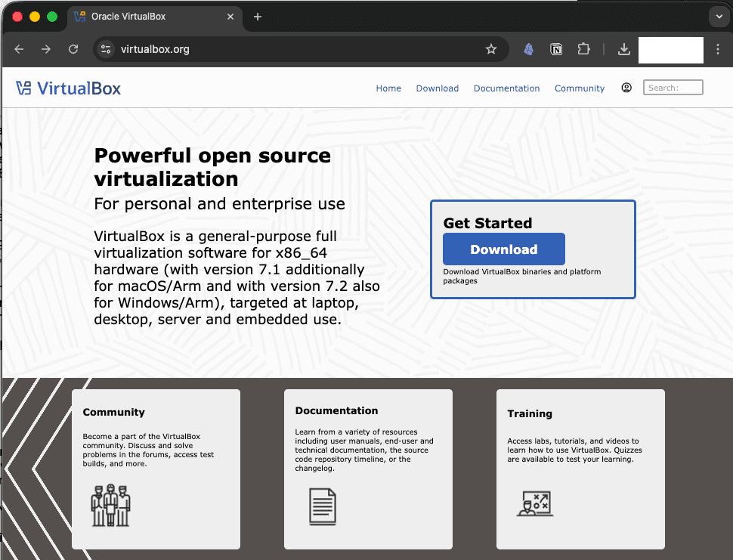Click the VirtualBox logo in the header
The image size is (733, 560).
tap(68, 88)
